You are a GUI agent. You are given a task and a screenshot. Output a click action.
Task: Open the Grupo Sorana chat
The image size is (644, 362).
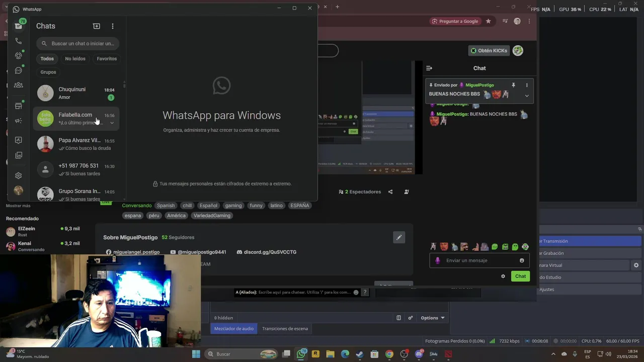76,194
